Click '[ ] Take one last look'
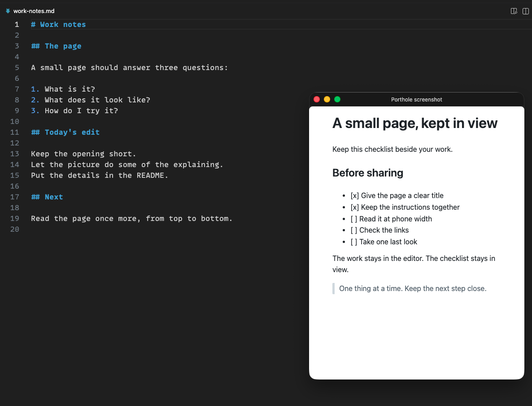This screenshot has height=406, width=532. tap(384, 242)
